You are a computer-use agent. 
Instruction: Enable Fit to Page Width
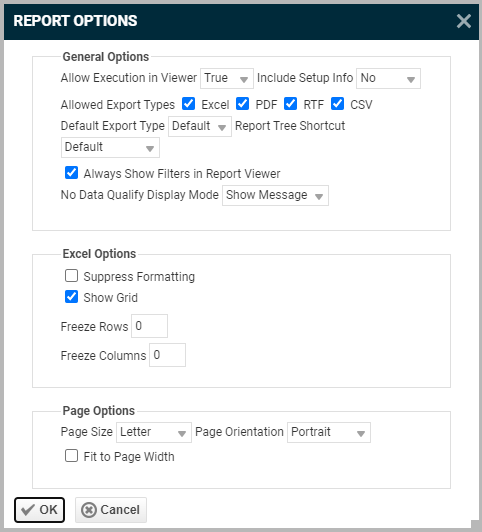pos(71,456)
